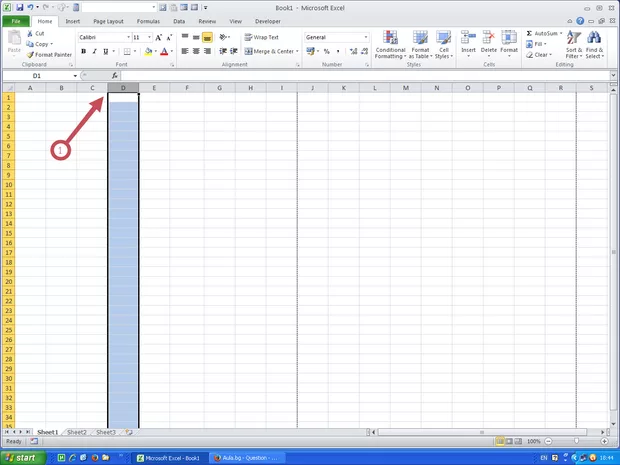620x465 pixels.
Task: Click the Insert Function fx button
Action: [x=115, y=76]
